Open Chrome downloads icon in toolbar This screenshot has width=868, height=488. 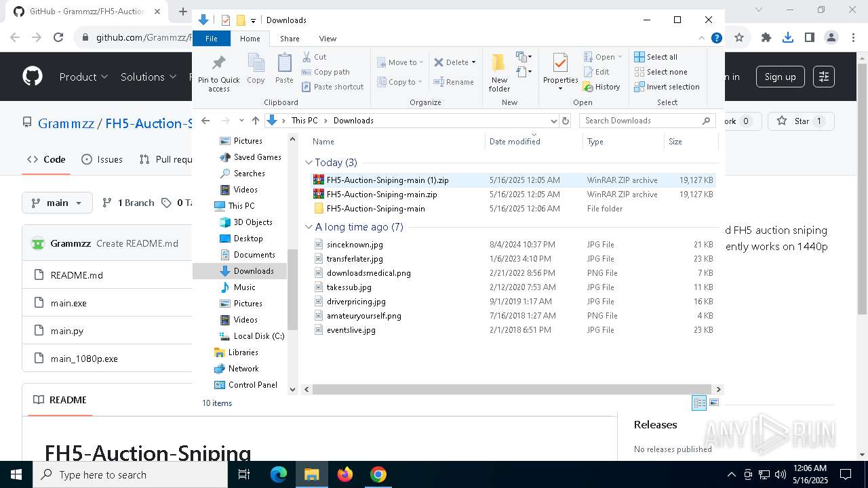787,38
